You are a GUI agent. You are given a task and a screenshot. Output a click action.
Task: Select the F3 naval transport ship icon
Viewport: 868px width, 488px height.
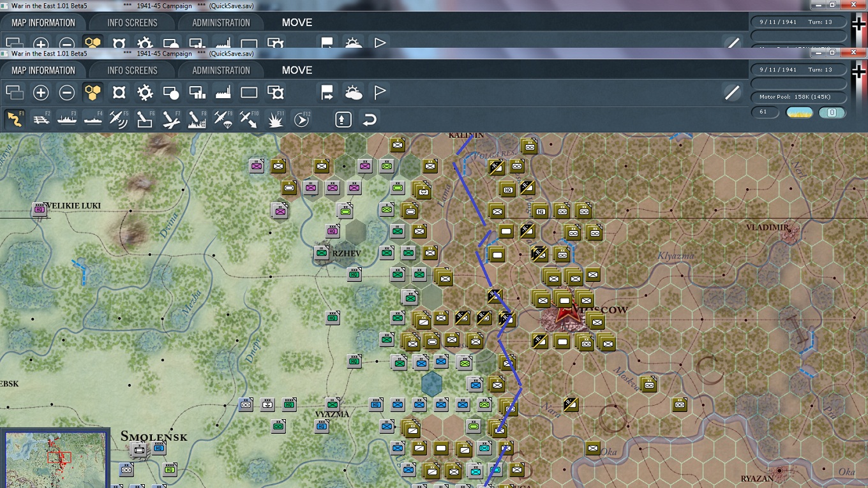point(67,119)
